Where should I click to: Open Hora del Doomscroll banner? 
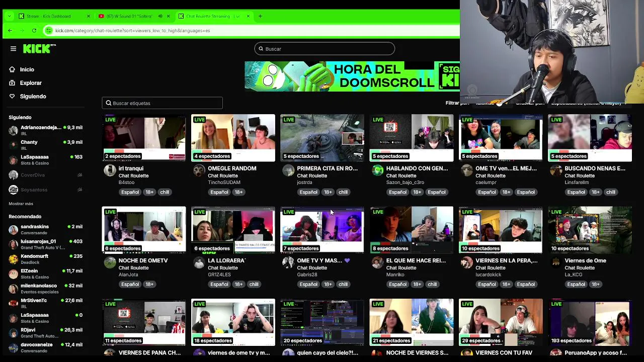point(352,76)
